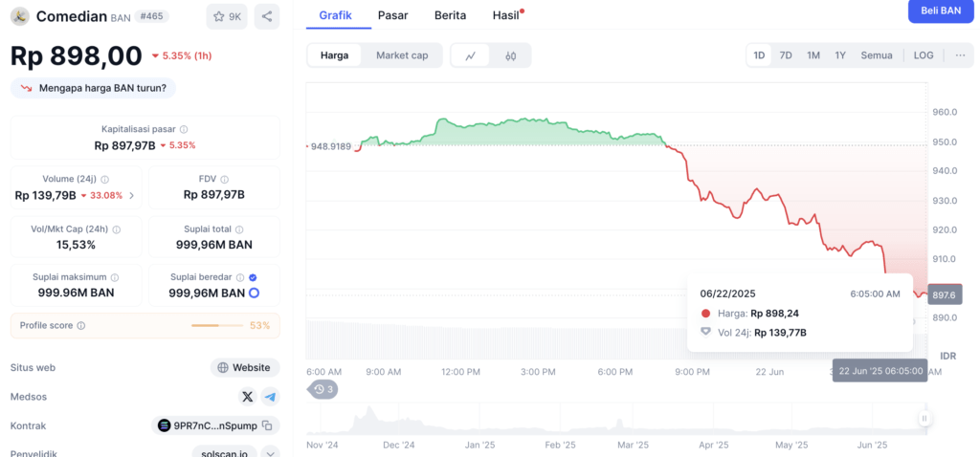Open the Pasar tab

pyautogui.click(x=393, y=15)
